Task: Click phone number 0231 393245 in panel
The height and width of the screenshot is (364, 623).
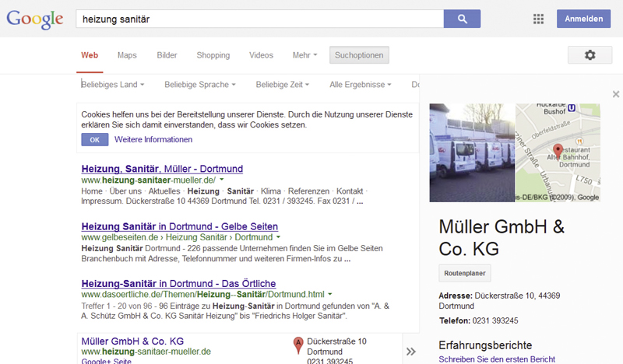Action: pos(495,320)
